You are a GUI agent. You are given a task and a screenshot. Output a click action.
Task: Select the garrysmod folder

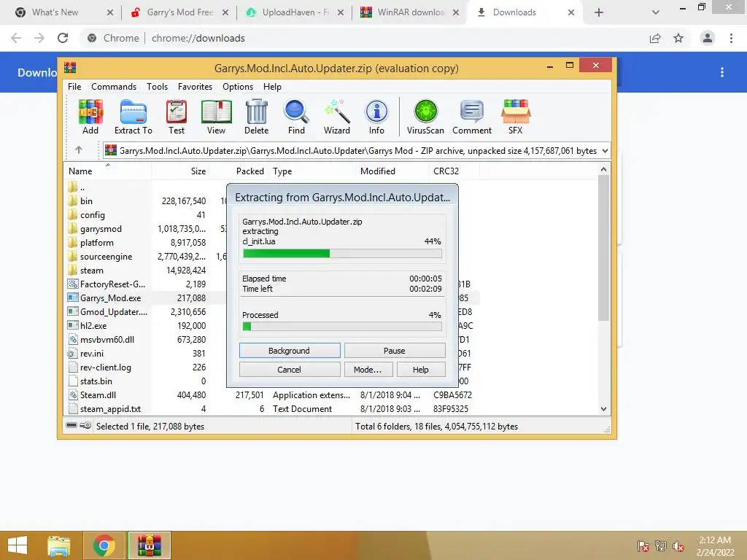coord(101,228)
